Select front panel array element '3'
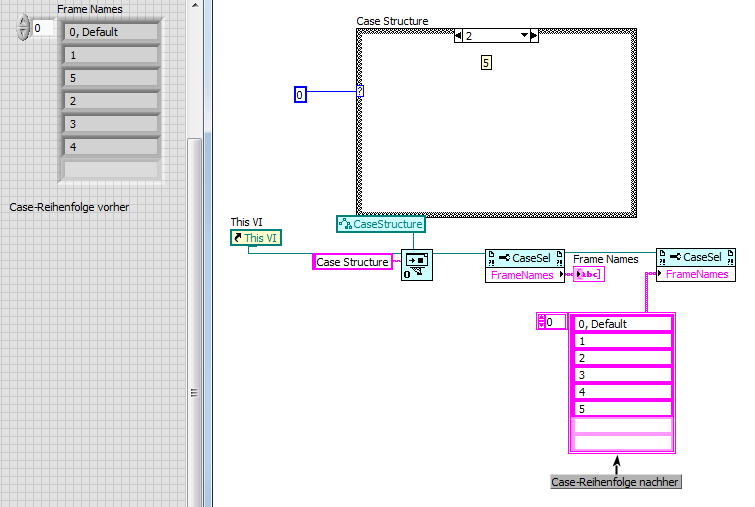The height and width of the screenshot is (507, 755). point(111,124)
